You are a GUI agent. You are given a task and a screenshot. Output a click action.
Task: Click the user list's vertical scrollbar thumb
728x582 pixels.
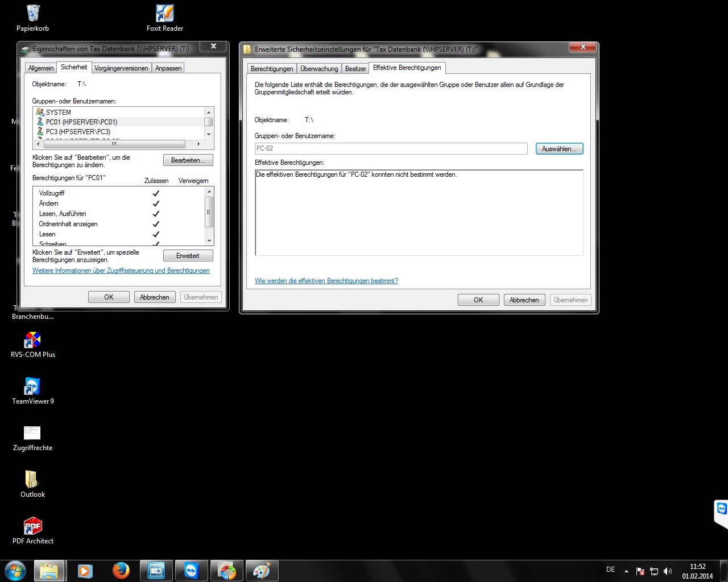coord(209,122)
